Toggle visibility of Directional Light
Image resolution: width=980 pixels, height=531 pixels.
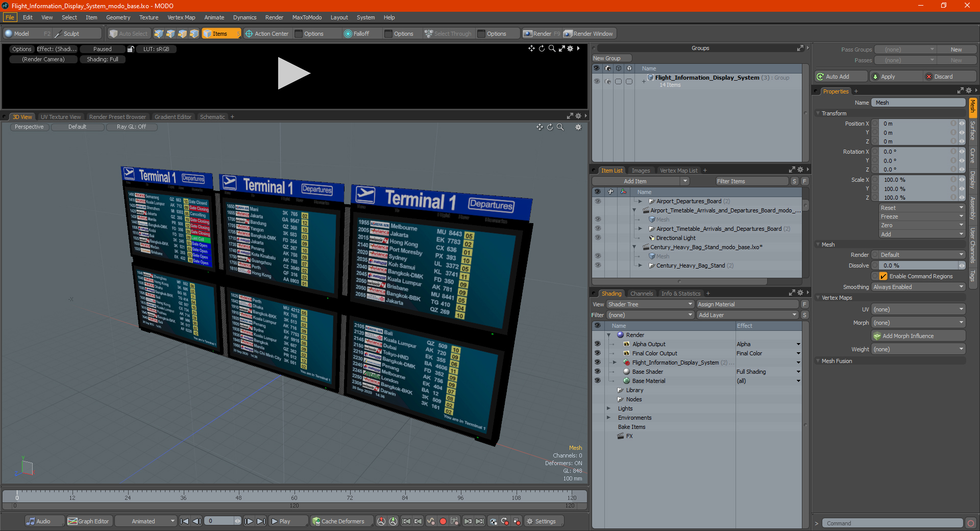coord(597,238)
